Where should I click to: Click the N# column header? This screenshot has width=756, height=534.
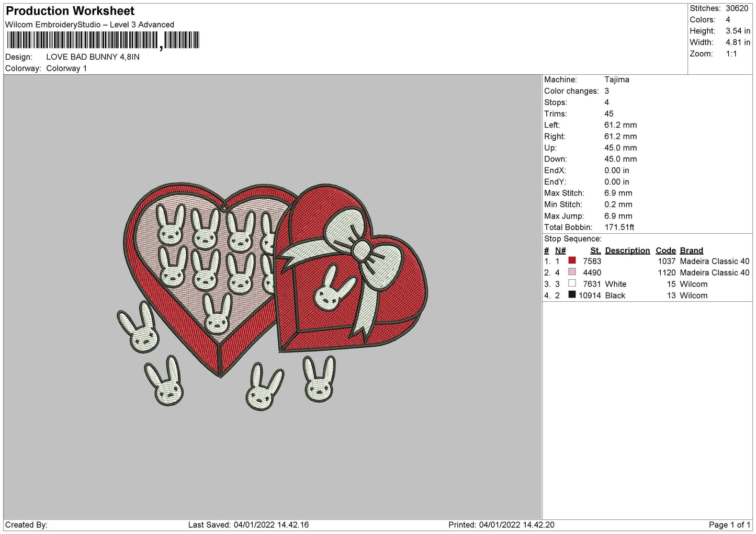(560, 251)
